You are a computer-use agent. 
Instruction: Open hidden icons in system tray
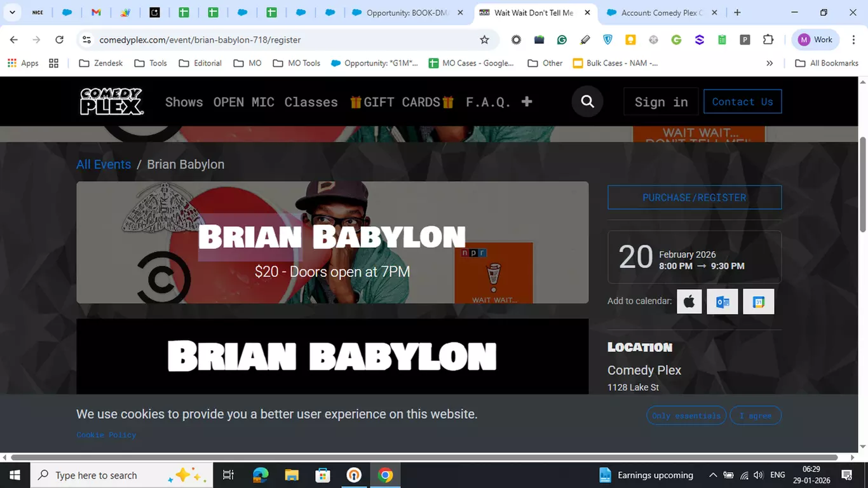click(713, 475)
